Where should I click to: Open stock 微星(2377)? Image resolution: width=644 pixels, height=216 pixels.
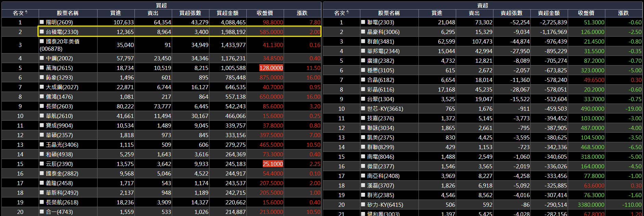381,166
